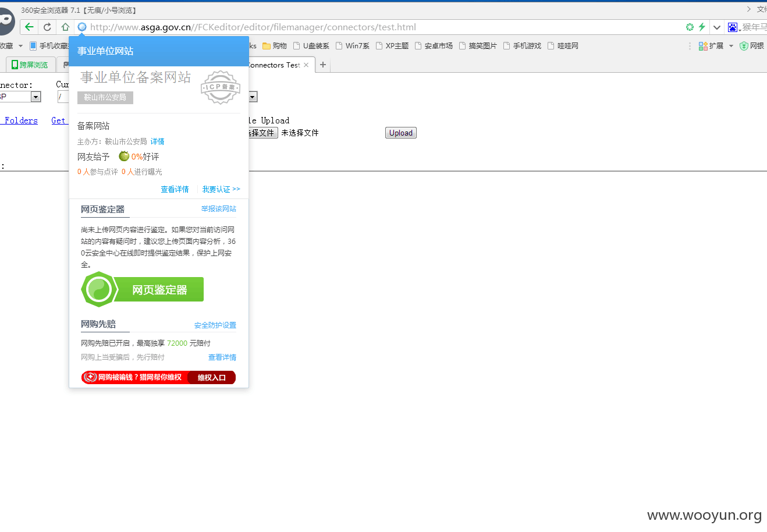Click the choose file 择文件 button
This screenshot has width=767, height=532.
pos(263,133)
